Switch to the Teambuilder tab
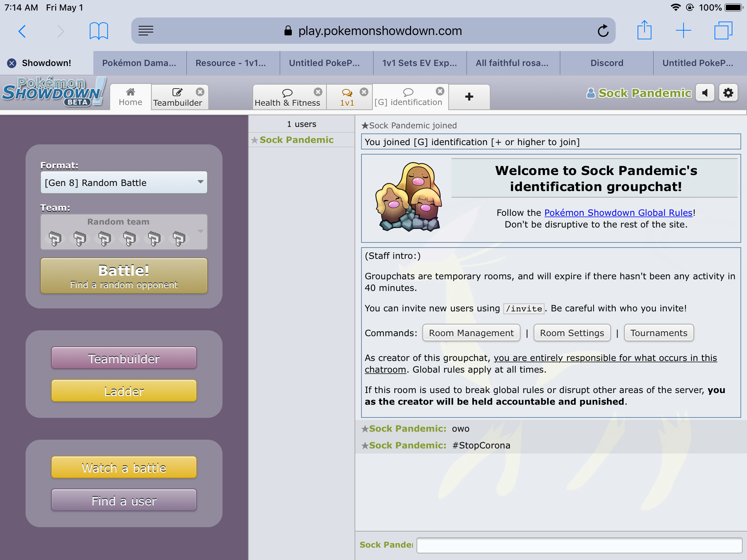The height and width of the screenshot is (560, 747). click(x=178, y=98)
